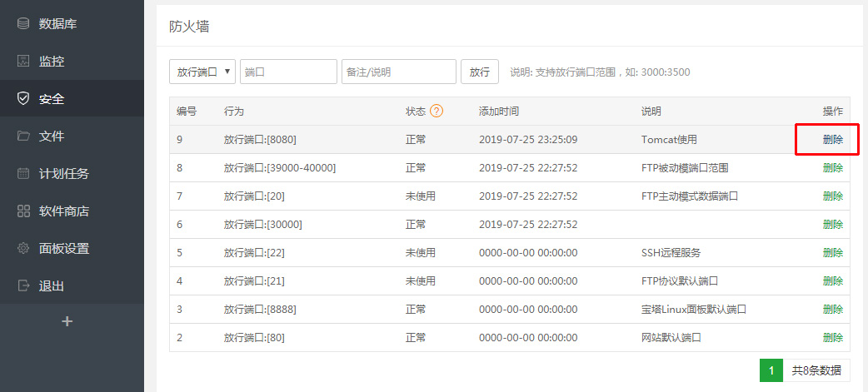
Task: Click the plus icon below sidebar menu
Action: click(67, 321)
